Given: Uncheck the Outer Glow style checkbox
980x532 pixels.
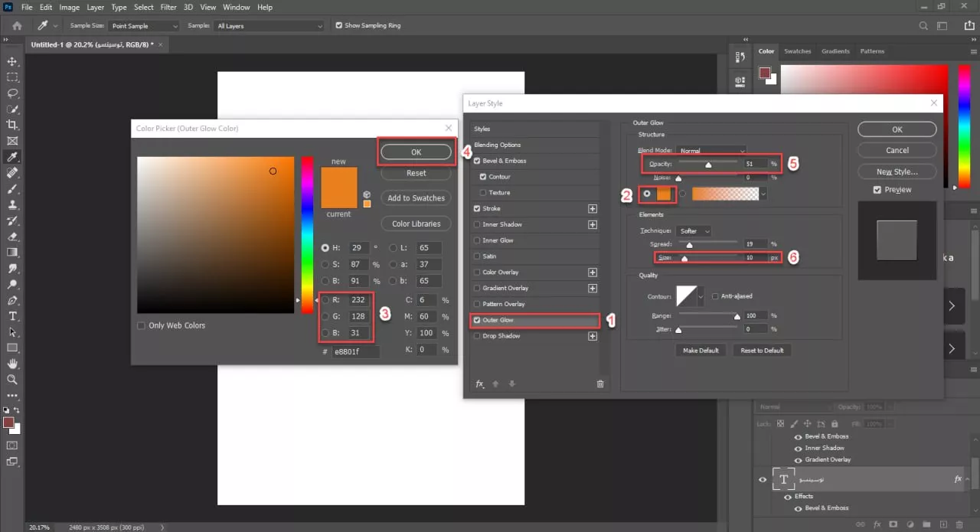Looking at the screenshot, I should (x=478, y=320).
